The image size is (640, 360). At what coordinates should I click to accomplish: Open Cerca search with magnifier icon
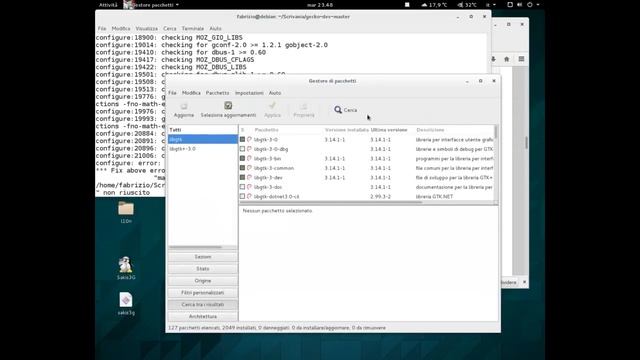pyautogui.click(x=345, y=110)
